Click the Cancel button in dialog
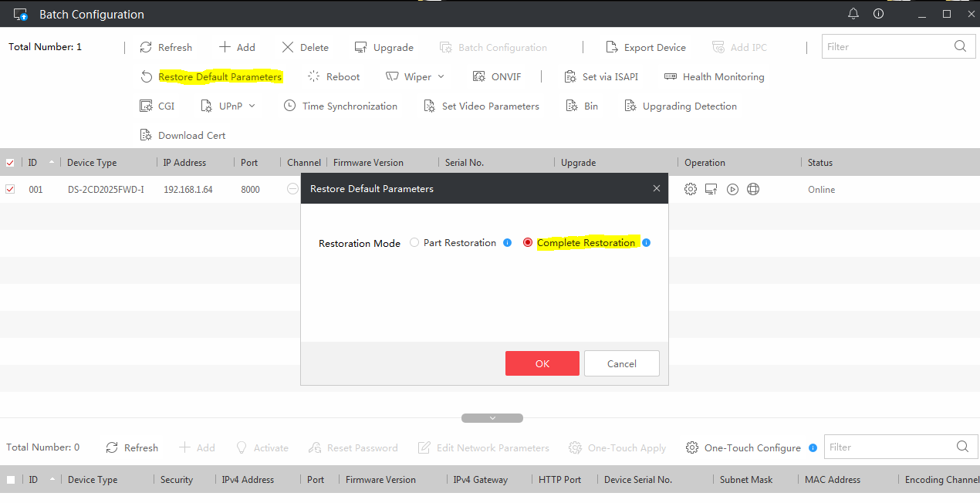Viewport: 980px width, 503px height. pyautogui.click(x=621, y=363)
